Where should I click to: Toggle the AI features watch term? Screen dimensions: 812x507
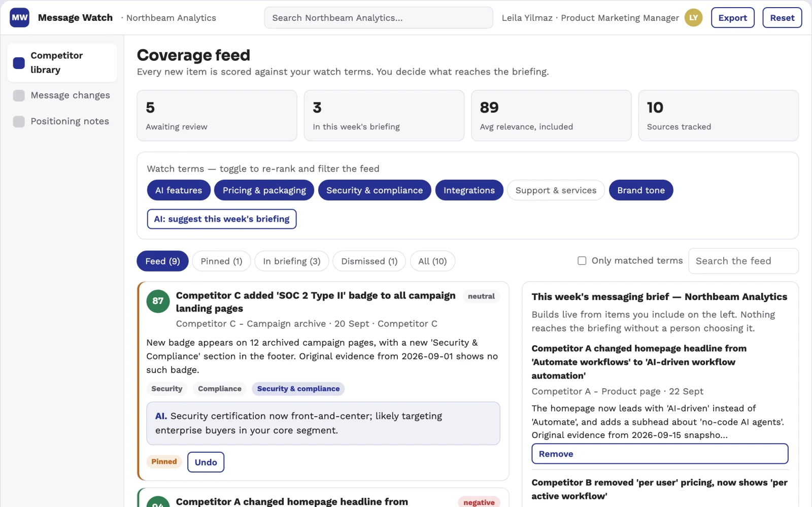coord(179,190)
